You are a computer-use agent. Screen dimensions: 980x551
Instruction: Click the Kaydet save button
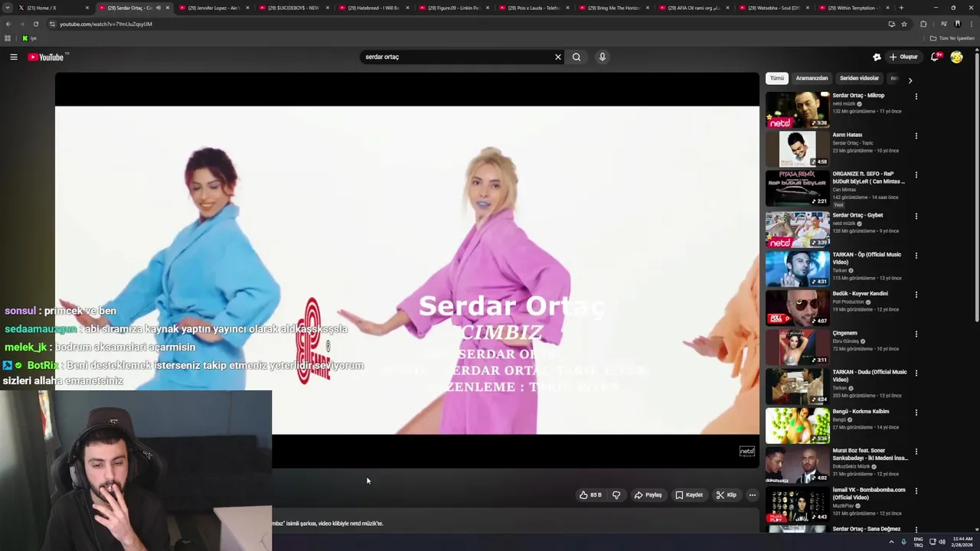[689, 495]
